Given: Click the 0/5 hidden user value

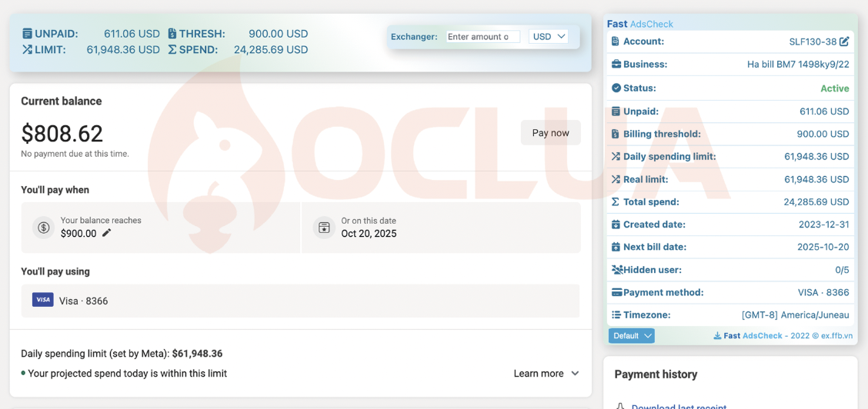Looking at the screenshot, I should pyautogui.click(x=842, y=270).
